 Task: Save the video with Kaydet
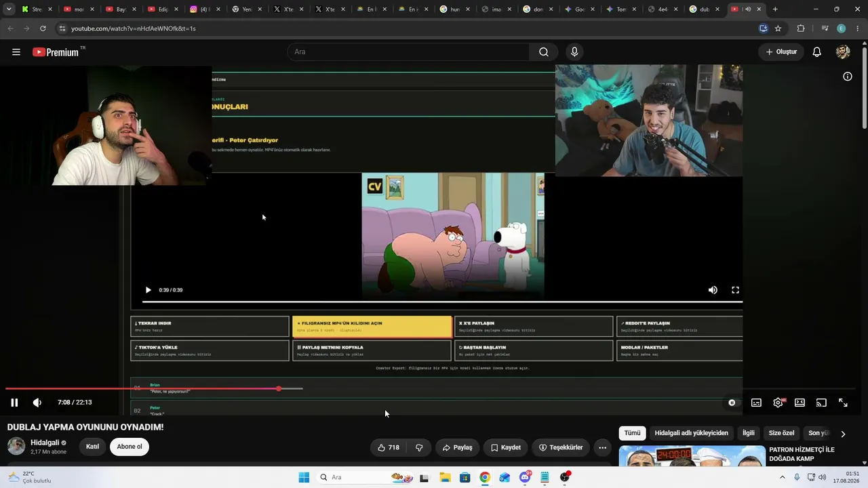point(506,447)
